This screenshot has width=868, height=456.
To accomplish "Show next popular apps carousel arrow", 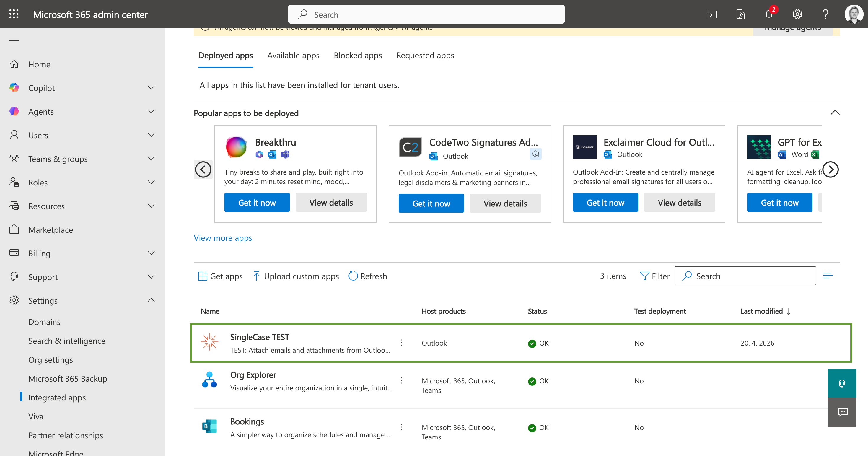I will 830,169.
